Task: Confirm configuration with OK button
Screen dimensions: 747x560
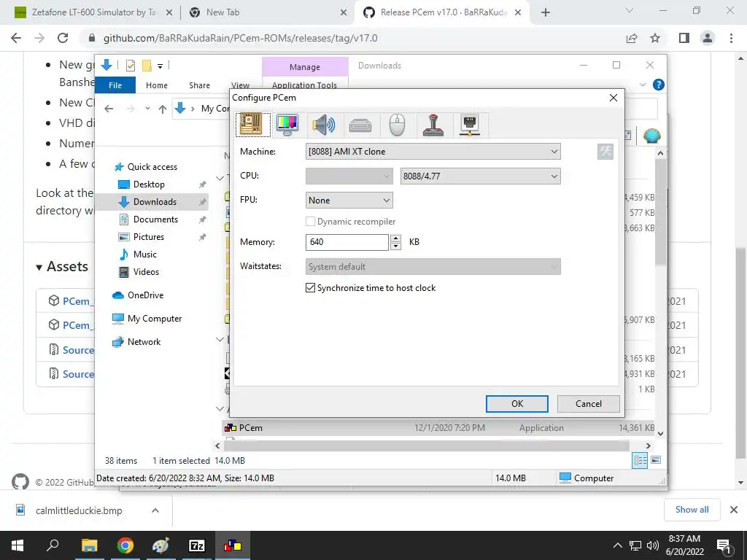Action: pos(517,404)
